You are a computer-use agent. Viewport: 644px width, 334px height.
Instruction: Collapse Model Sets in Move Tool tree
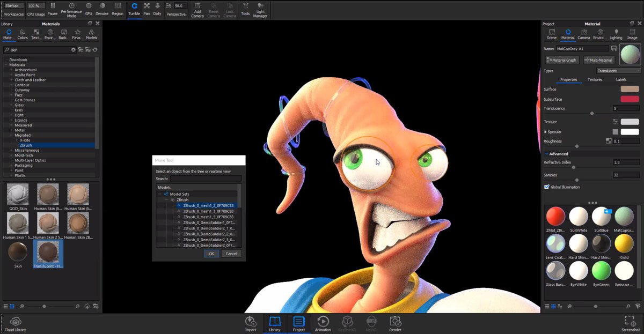coord(160,194)
